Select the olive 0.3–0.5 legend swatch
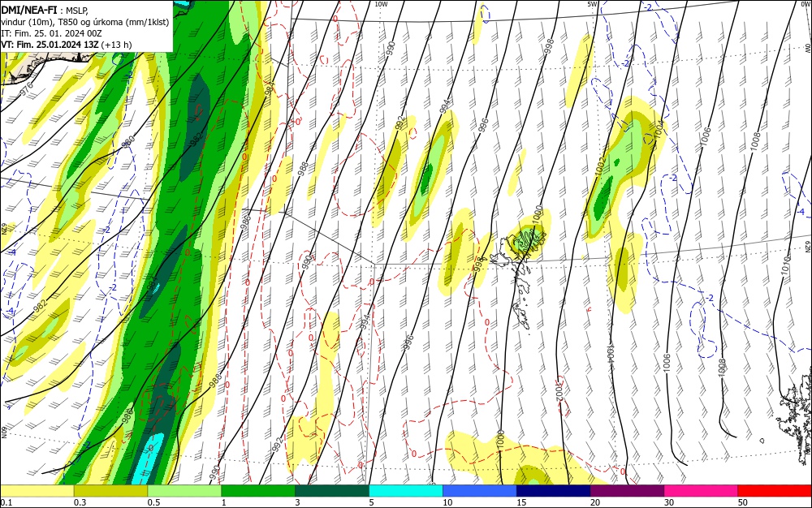 pos(110,491)
